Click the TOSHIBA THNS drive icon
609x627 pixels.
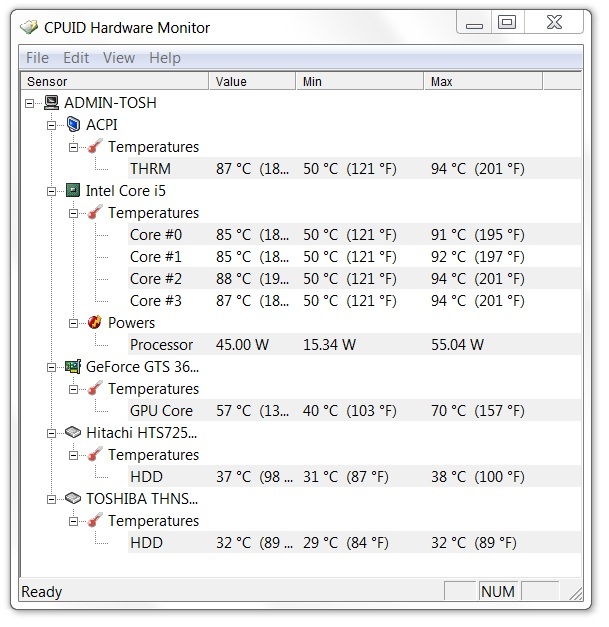(73, 498)
